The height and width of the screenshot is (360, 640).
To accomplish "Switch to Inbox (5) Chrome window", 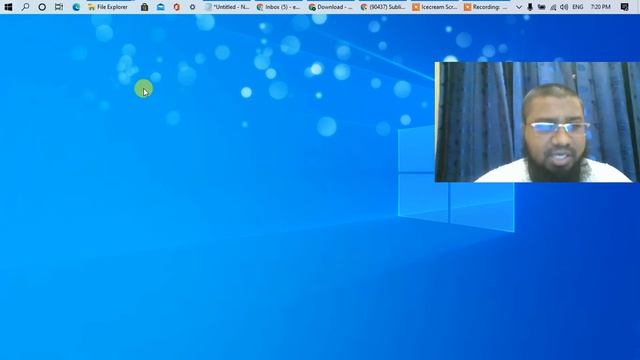I will pyautogui.click(x=278, y=7).
